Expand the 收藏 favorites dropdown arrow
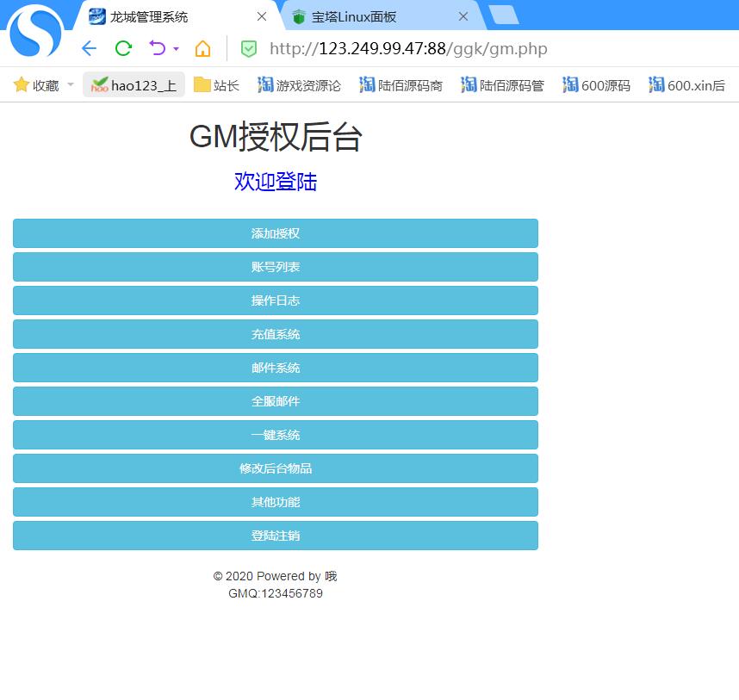739x700 pixels. pos(71,84)
